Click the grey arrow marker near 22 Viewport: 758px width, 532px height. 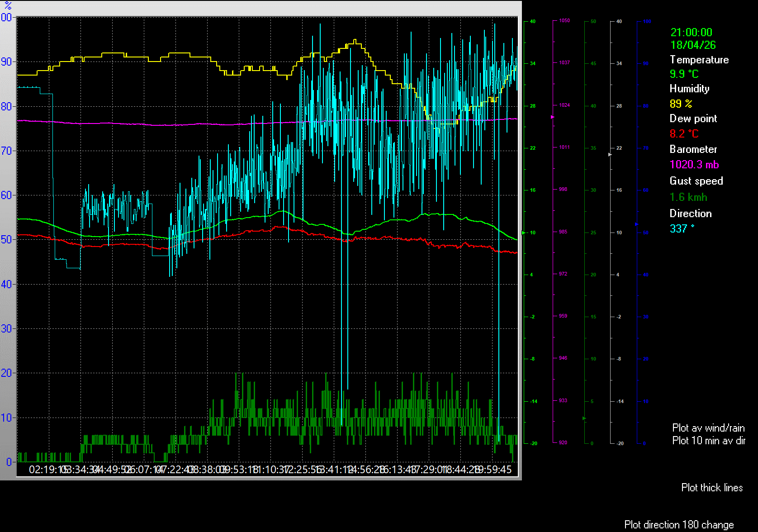610,155
